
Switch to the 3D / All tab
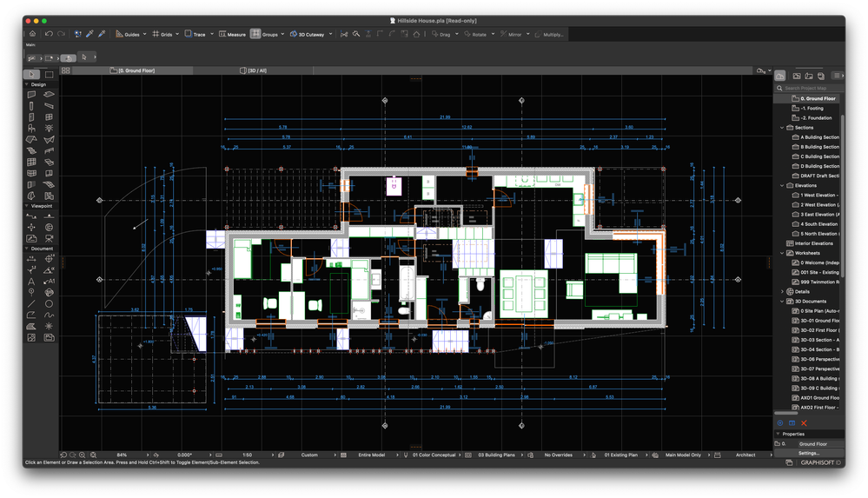click(x=256, y=70)
